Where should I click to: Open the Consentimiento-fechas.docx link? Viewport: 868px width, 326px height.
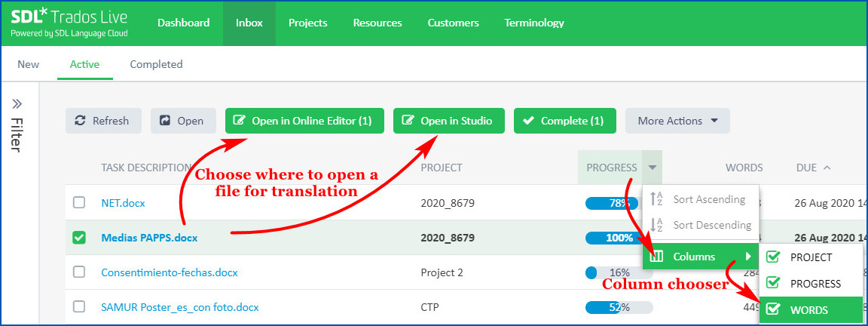[x=170, y=272]
